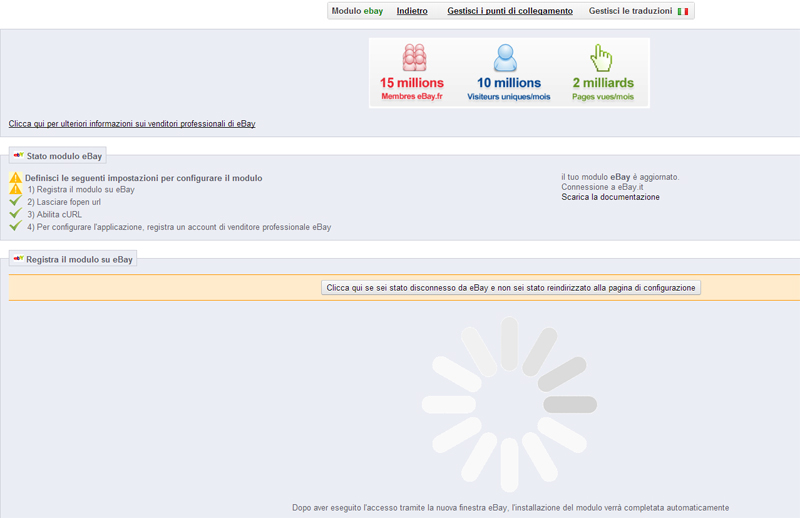The width and height of the screenshot is (800, 518).
Task: Go back via the Indietro link
Action: tap(412, 11)
